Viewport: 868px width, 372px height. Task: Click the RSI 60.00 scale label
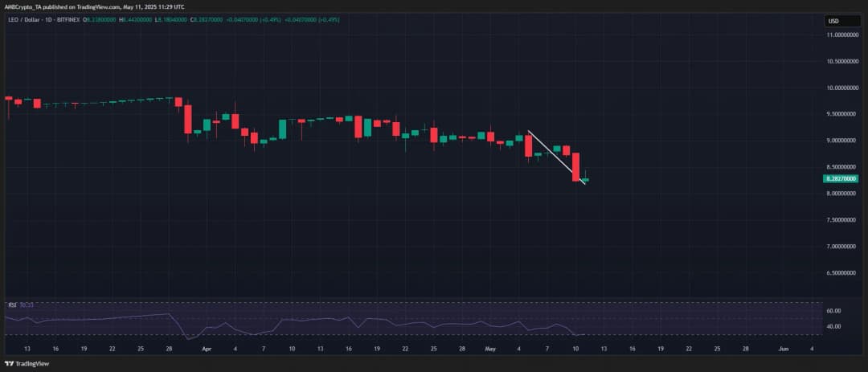833,310
